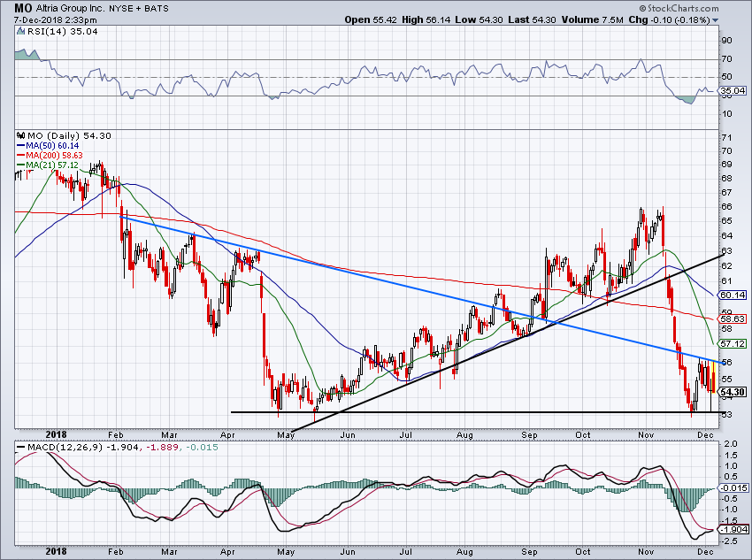Select the 54.30 current price tag

(x=732, y=392)
